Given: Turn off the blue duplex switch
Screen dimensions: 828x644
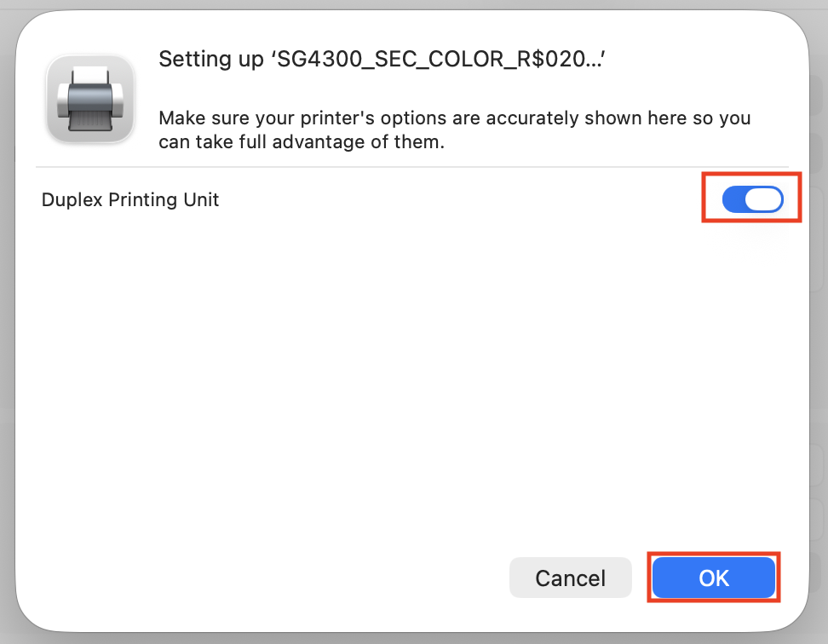Looking at the screenshot, I should click(751, 199).
